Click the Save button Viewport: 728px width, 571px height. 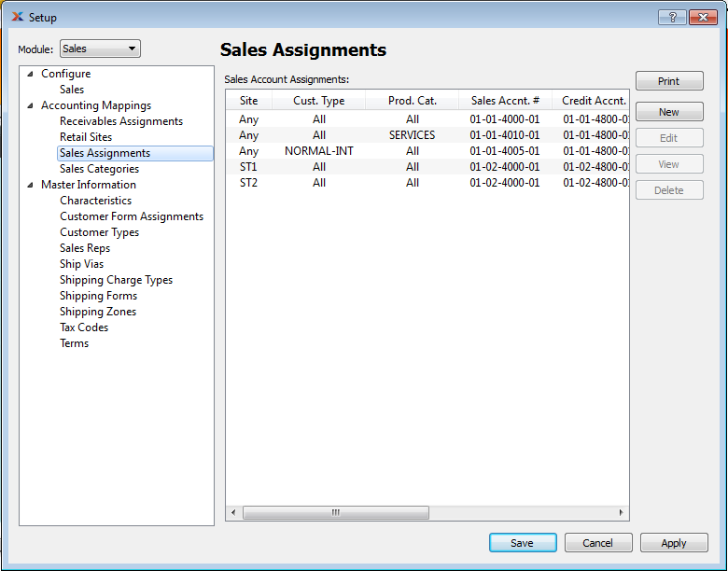tap(523, 543)
